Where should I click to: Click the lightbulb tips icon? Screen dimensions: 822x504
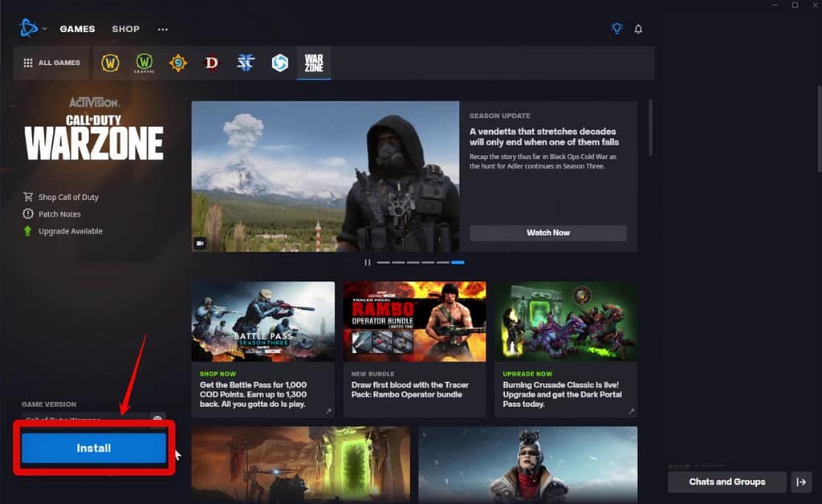(617, 28)
